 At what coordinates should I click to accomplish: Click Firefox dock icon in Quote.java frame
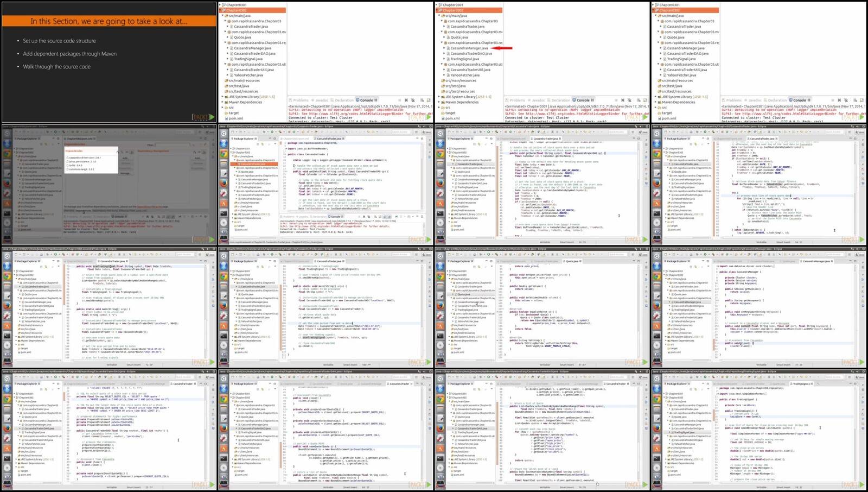click(440, 306)
